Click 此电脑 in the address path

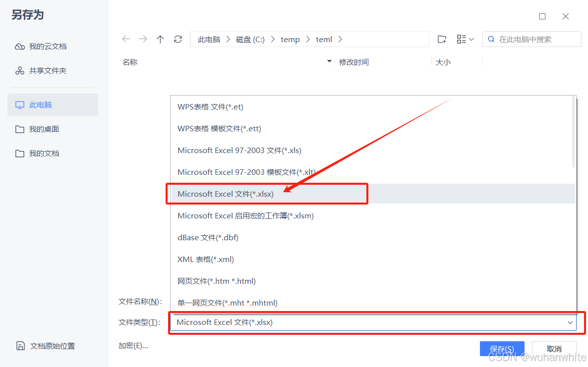209,39
